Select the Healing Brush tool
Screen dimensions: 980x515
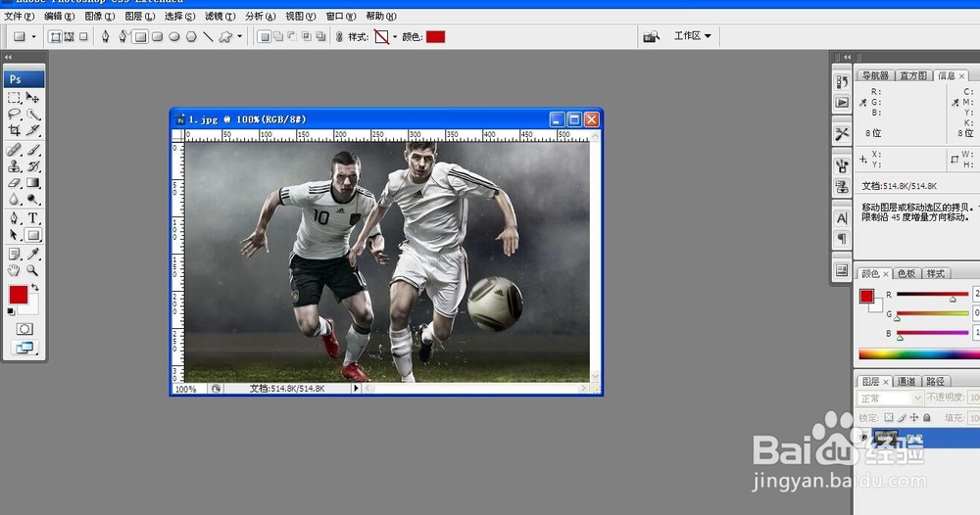tap(15, 150)
